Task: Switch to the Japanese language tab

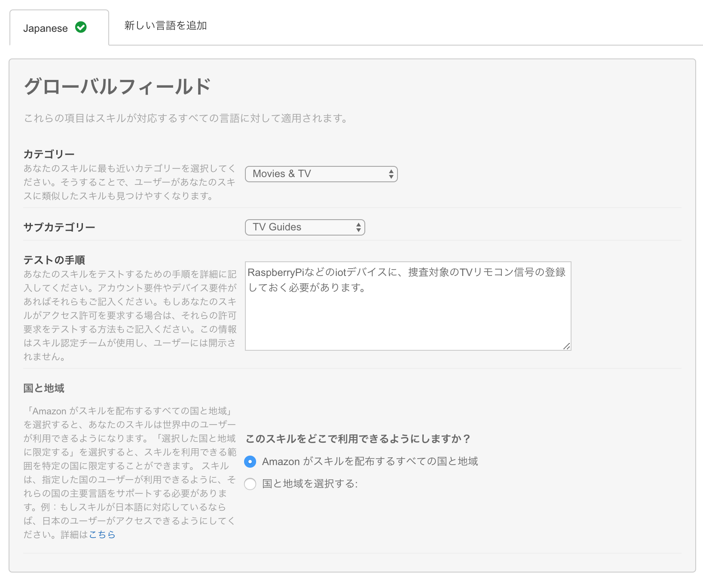Action: pos(59,28)
